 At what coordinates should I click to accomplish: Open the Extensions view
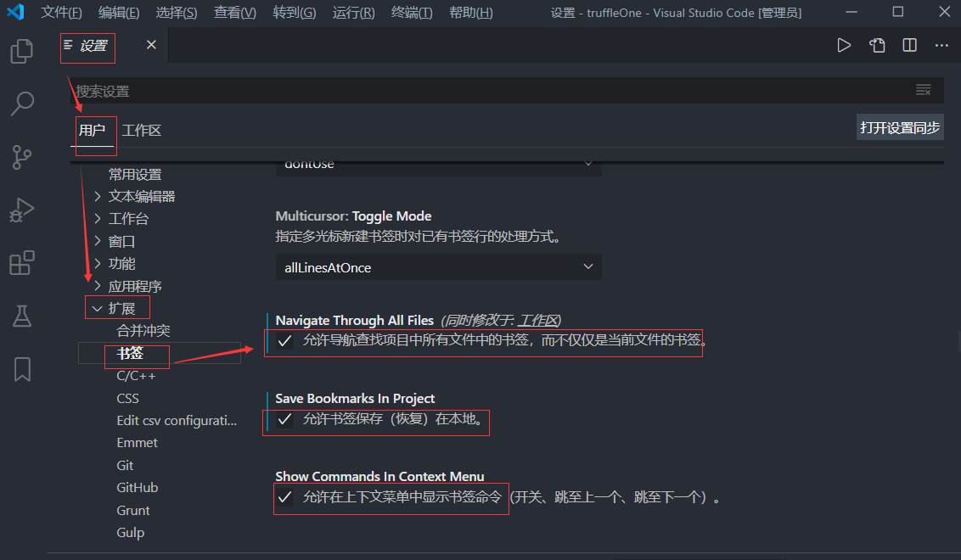(x=22, y=263)
